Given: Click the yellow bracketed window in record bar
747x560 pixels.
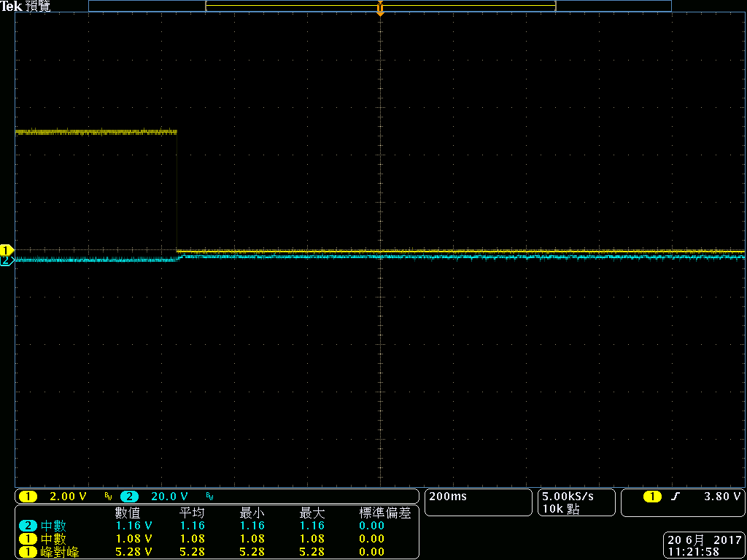Looking at the screenshot, I should [381, 6].
